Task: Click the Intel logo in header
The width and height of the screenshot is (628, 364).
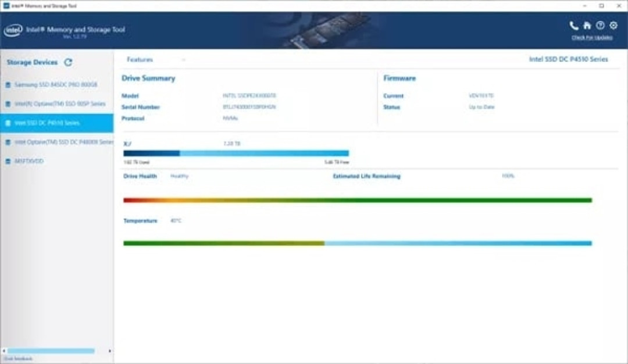Action: click(x=13, y=30)
